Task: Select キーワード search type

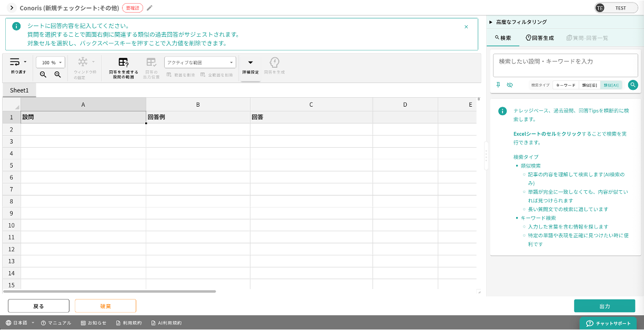Action: coord(566,85)
